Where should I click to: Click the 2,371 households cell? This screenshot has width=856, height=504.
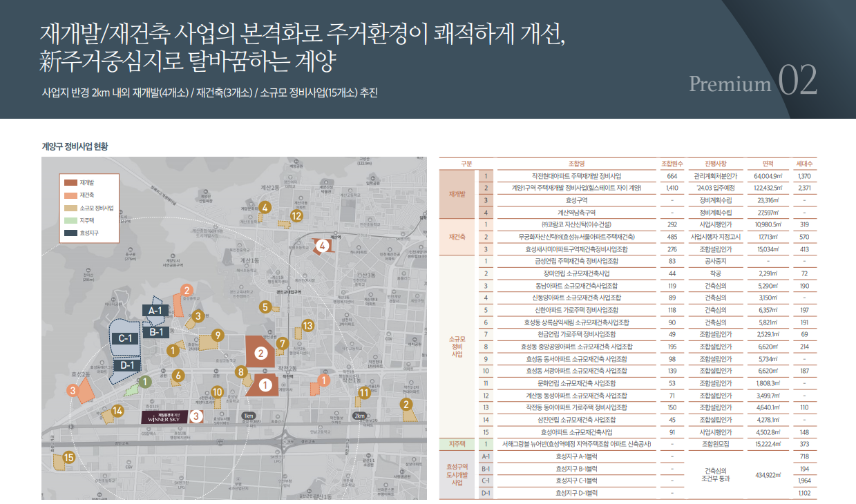coord(804,188)
